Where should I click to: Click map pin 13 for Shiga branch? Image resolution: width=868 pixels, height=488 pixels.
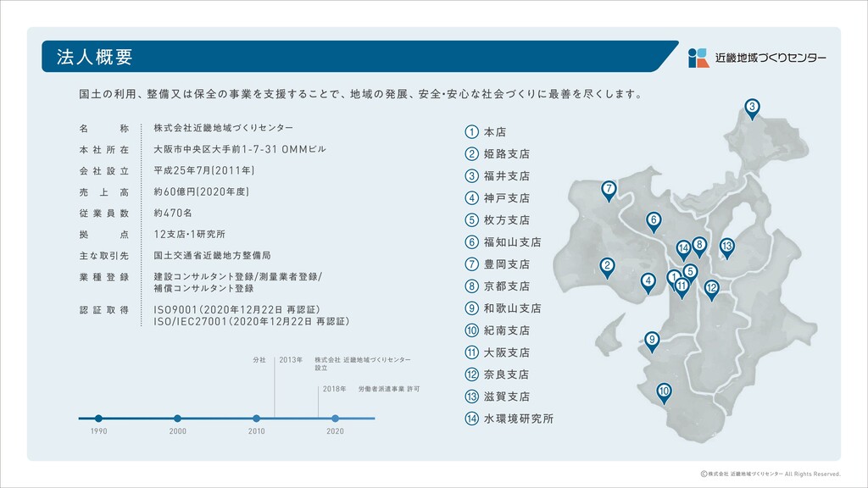click(x=726, y=248)
